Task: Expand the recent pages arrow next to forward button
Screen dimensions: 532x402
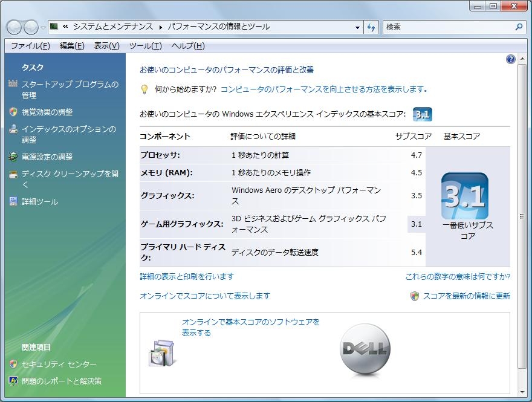Action: (x=44, y=27)
